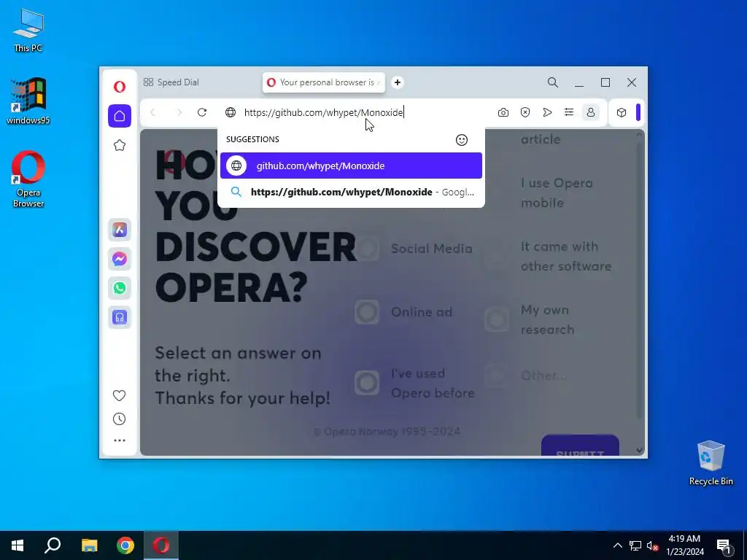Select the Recycle Bin desktop icon

pos(711,463)
